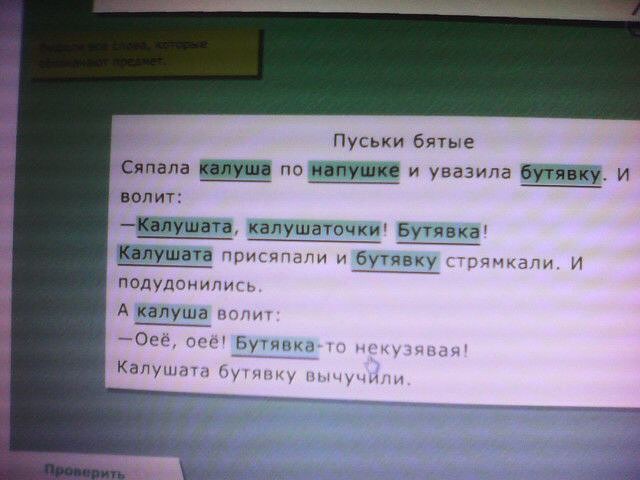The image size is (640, 480).
Task: Deselect Калушата before присяпали
Action: pos(165,255)
